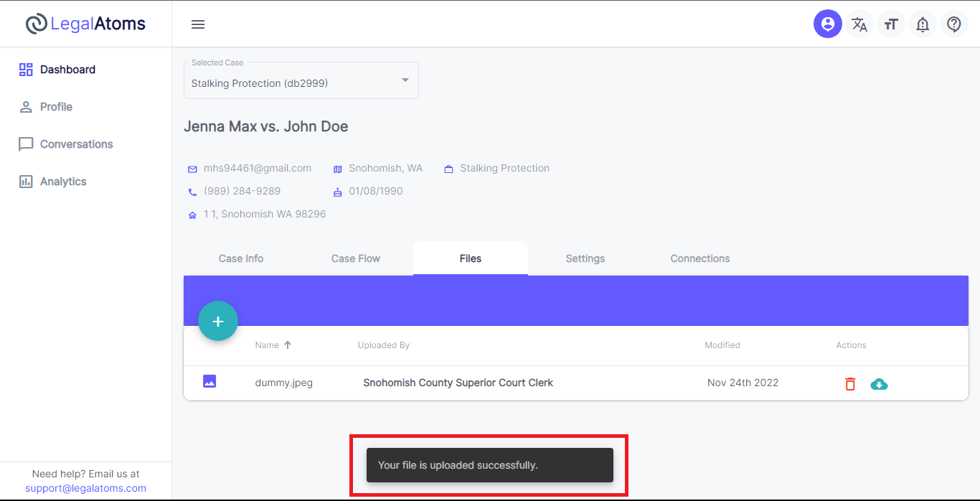Open the Selected Case dropdown
Viewport: 980px width, 501px height.
(x=301, y=80)
